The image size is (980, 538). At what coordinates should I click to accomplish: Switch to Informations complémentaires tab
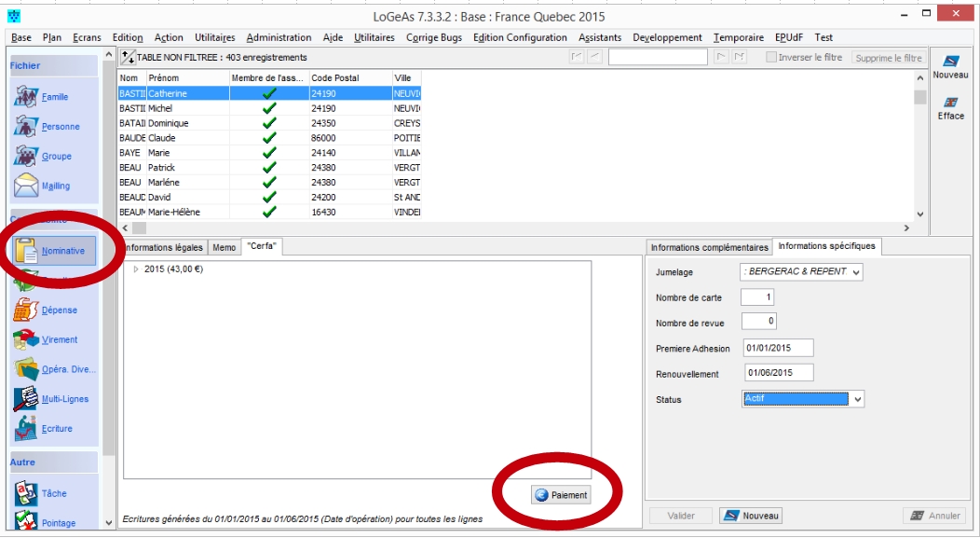point(709,247)
